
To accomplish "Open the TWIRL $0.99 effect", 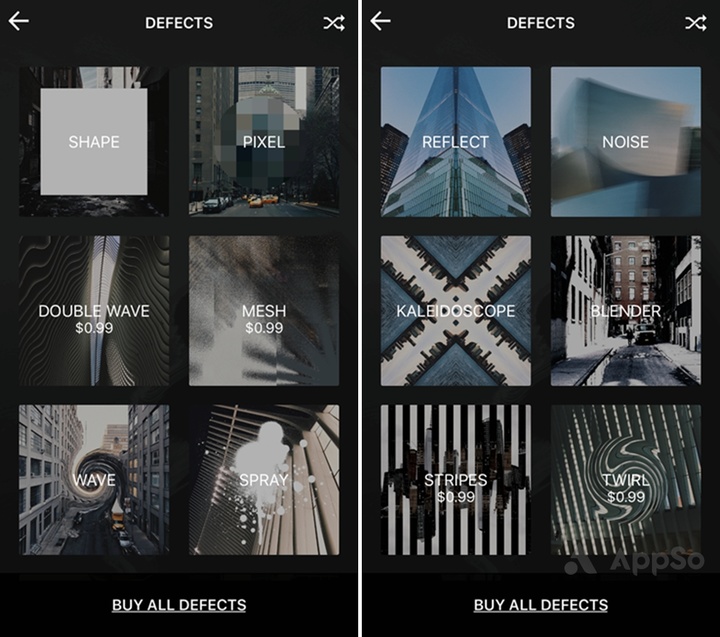I will click(x=626, y=480).
